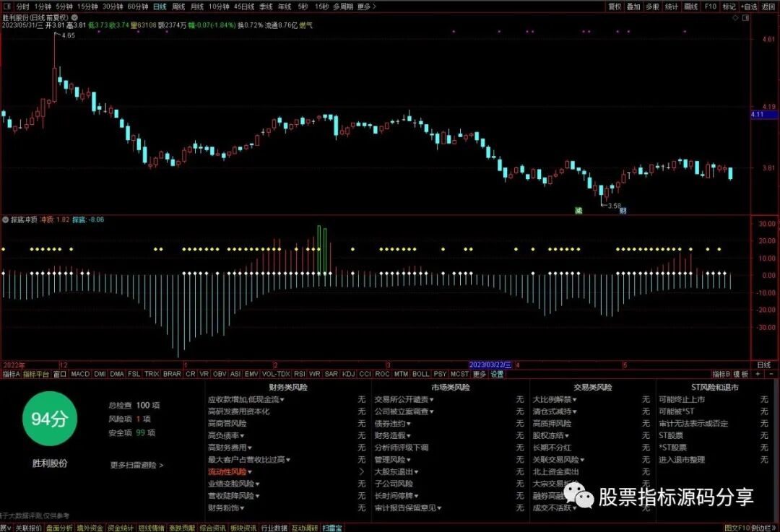Open 设置 in indicator tab row
Viewport: 780px width, 532px height.
click(x=497, y=374)
